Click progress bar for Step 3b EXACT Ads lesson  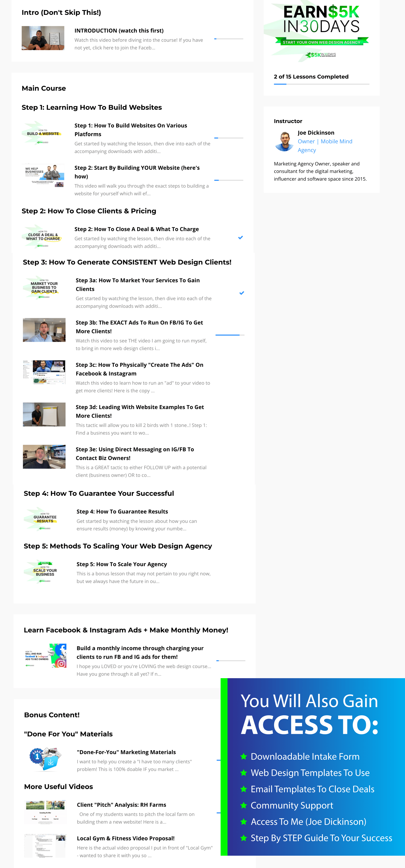230,335
